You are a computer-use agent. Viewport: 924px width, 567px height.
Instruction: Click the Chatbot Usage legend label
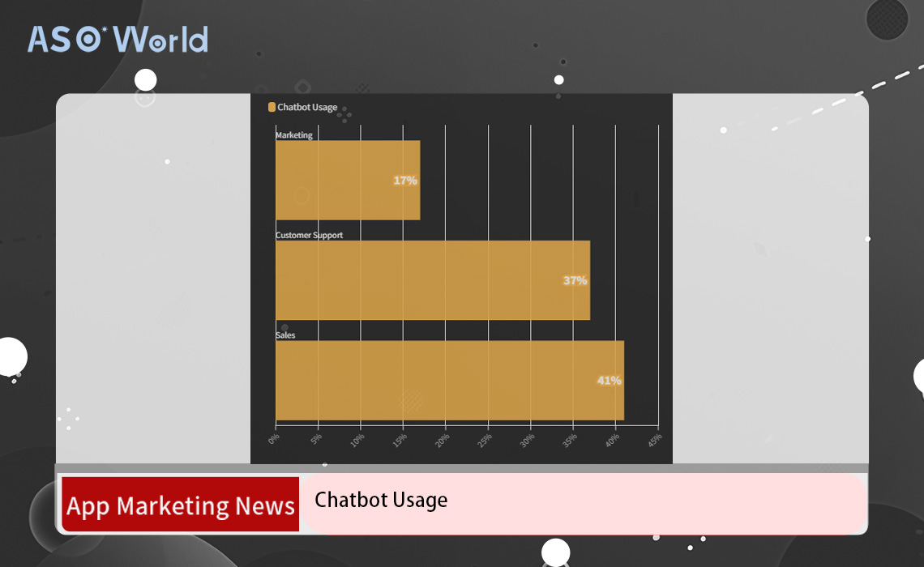point(307,107)
